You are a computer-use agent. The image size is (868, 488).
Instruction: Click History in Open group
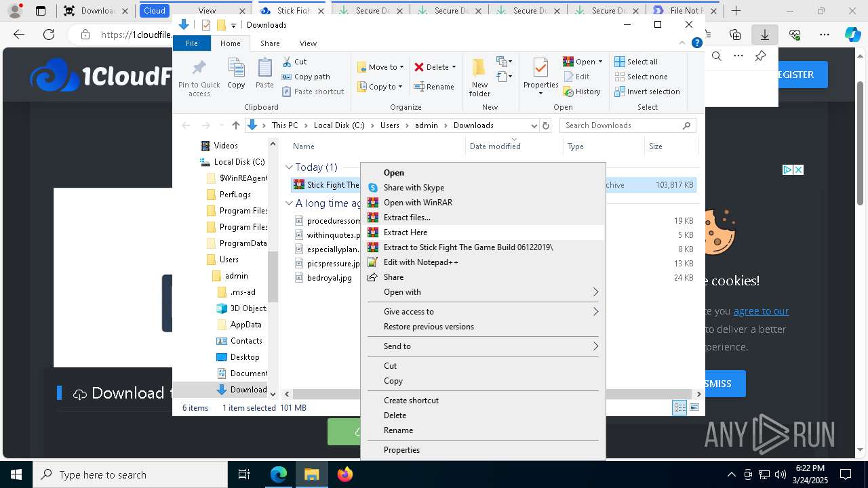pos(582,91)
